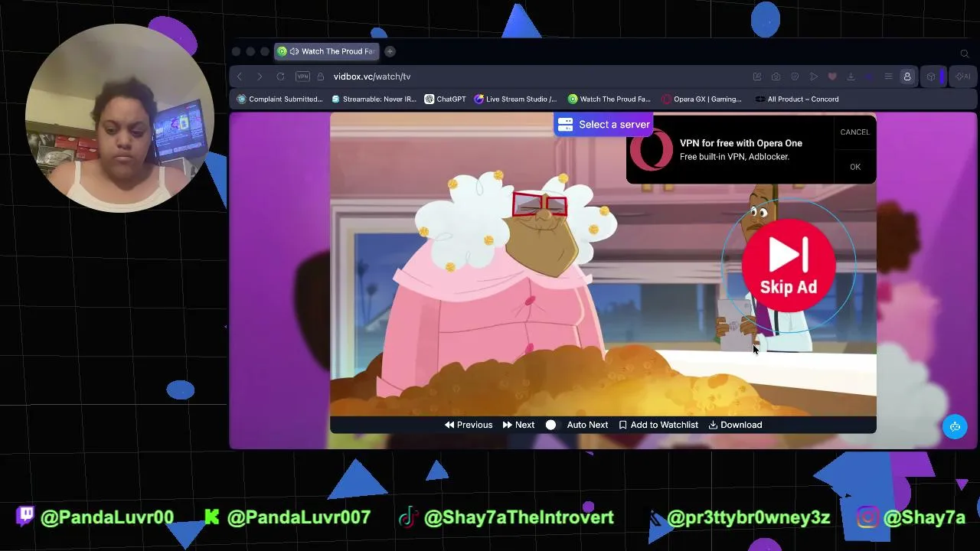The image size is (980, 551).
Task: Open the easy setup menu lines icon
Action: 888,77
